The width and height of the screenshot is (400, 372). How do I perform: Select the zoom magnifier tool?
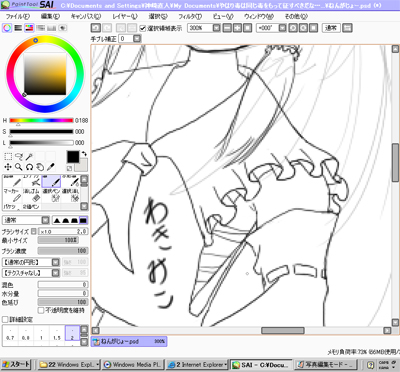pyautogui.click(x=19, y=167)
